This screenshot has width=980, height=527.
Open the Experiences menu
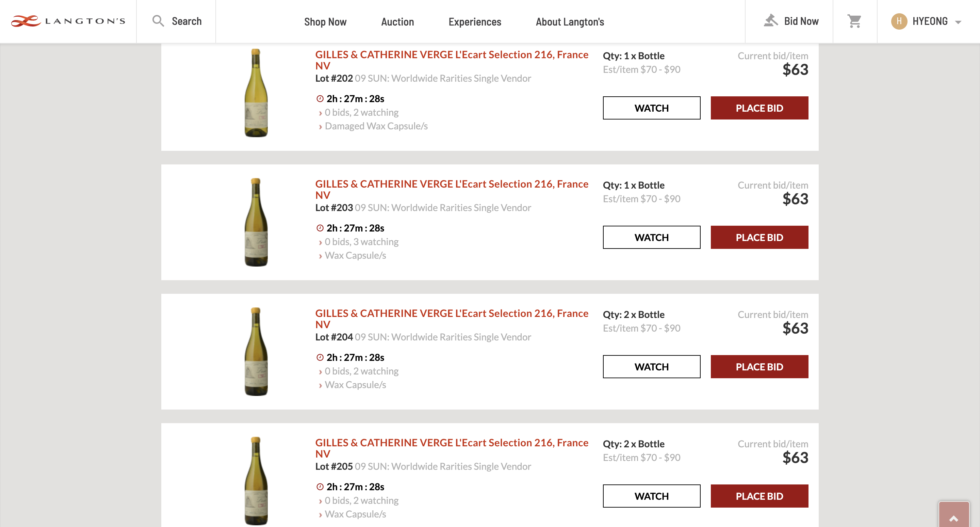pyautogui.click(x=475, y=22)
